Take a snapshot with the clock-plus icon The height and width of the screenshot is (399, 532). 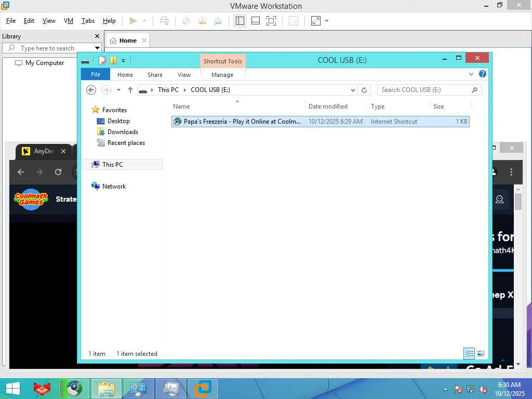point(187,21)
